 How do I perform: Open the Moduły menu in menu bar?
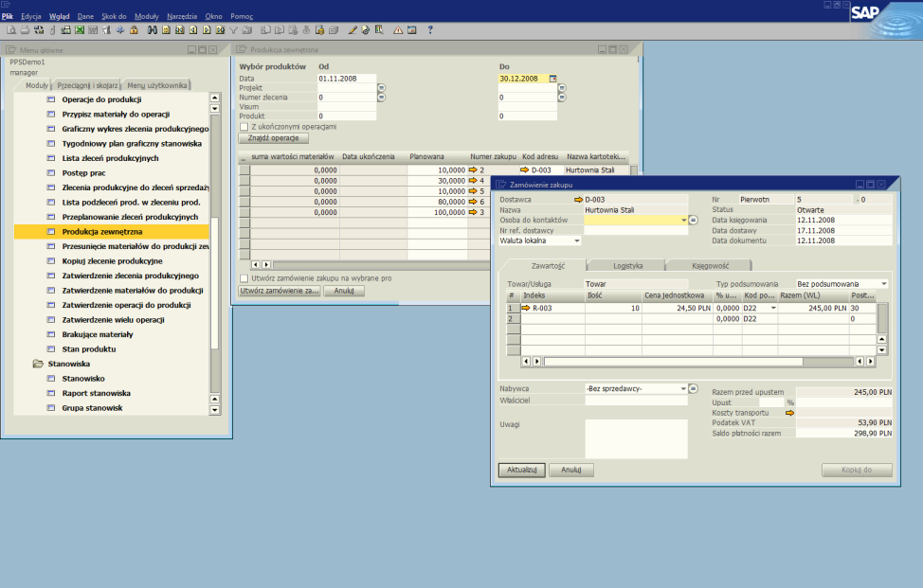point(147,16)
